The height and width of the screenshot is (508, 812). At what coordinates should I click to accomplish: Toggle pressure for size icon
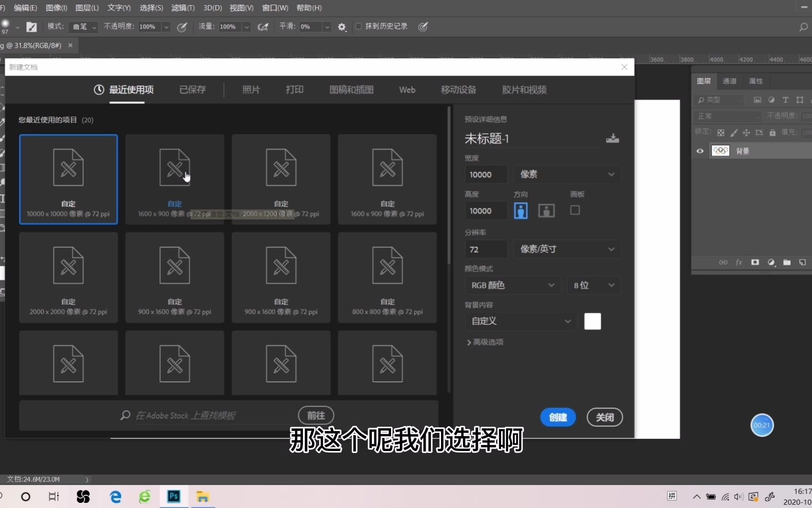click(423, 27)
